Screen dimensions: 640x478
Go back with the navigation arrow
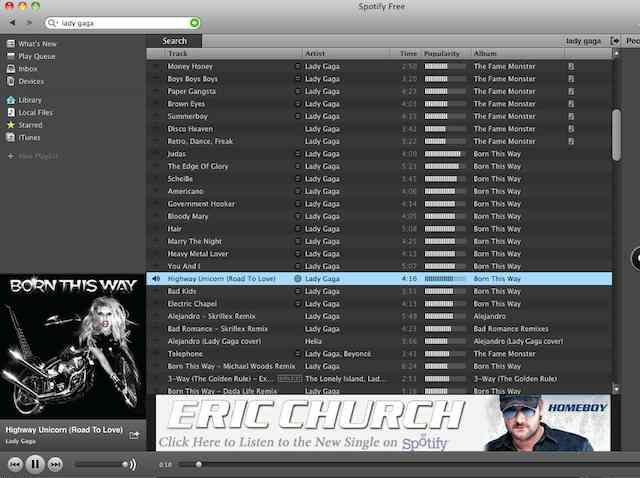click(x=13, y=23)
